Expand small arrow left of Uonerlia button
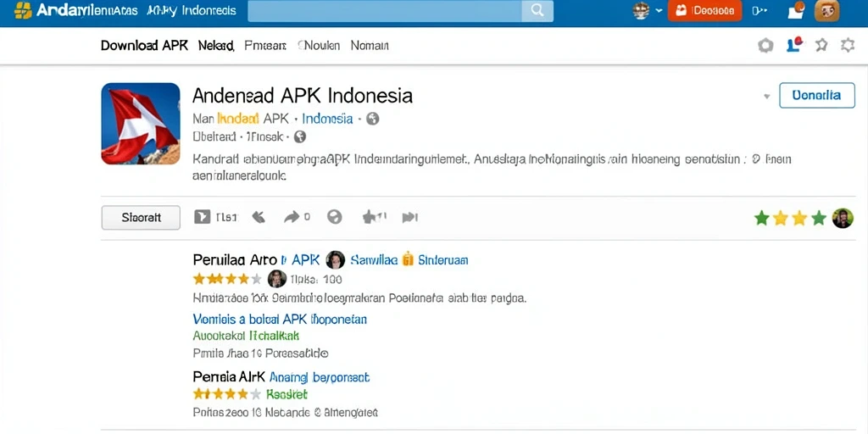Viewport: 868px width, 434px height. [x=766, y=97]
